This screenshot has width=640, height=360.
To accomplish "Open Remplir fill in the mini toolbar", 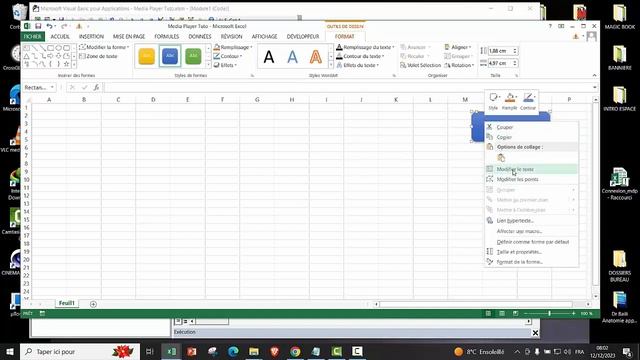I will tap(509, 101).
